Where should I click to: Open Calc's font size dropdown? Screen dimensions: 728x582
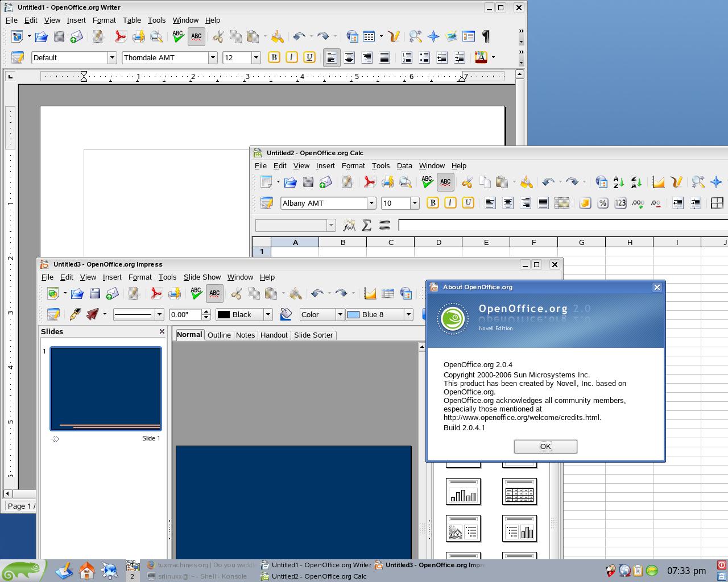[x=415, y=203]
